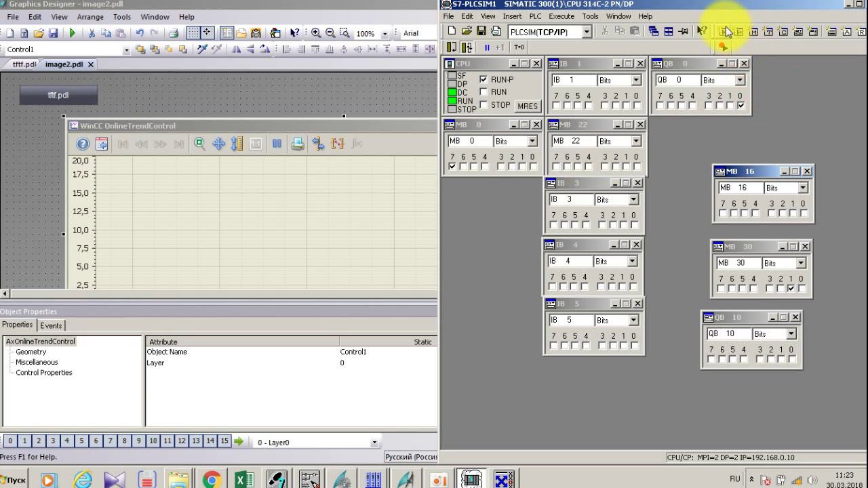
Task: Click pause icon in trend control toolbar
Action: 277,144
